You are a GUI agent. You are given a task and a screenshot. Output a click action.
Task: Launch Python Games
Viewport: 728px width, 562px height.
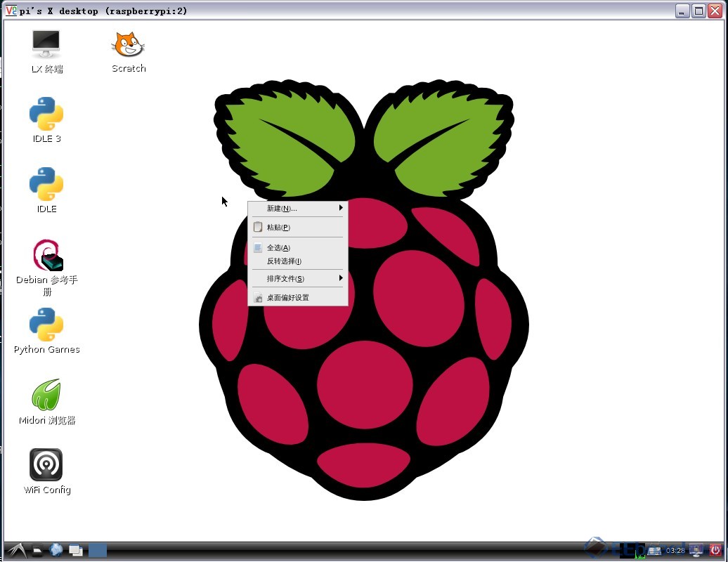tap(46, 327)
